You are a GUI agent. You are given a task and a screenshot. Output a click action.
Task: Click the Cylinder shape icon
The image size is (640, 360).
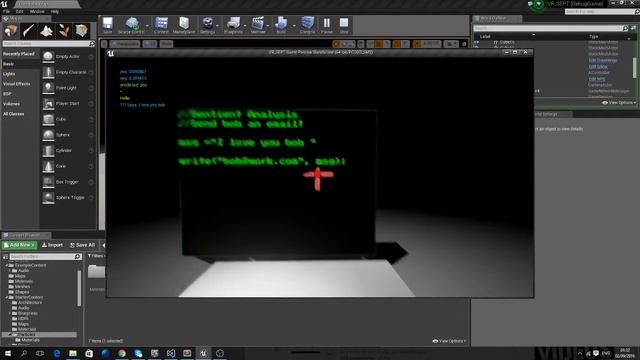point(48,151)
